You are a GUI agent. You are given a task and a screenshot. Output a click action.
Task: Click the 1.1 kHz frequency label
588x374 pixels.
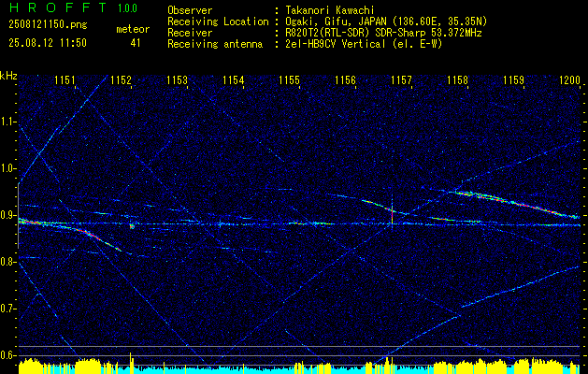click(x=7, y=122)
